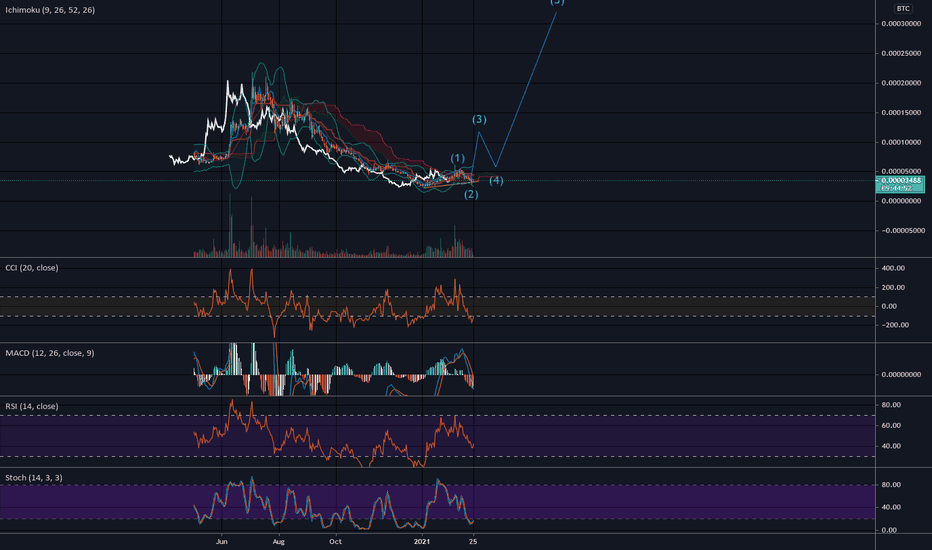Click the 80.00 value on Stoch scale

tap(891, 485)
